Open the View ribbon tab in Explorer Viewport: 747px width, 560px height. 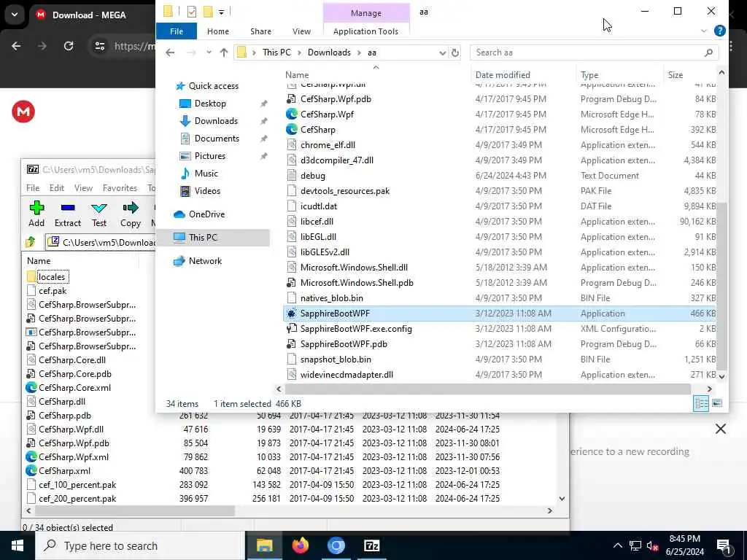point(301,31)
